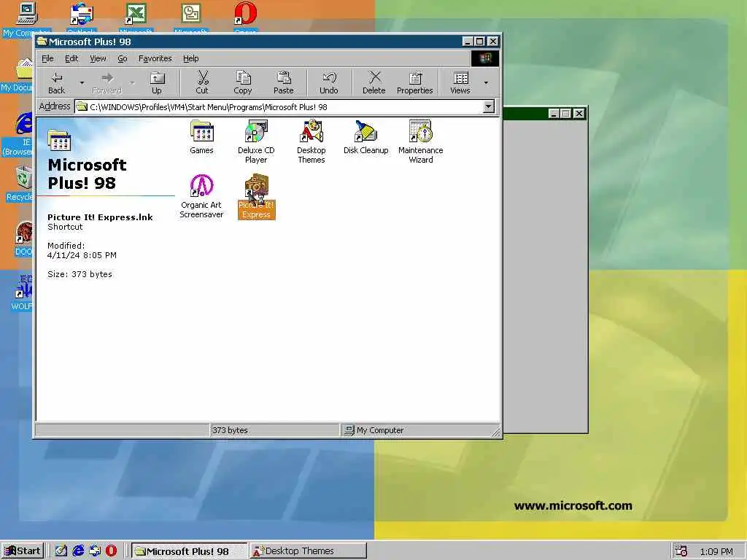Open the Go menu
Screen dimensions: 747x560
123,58
